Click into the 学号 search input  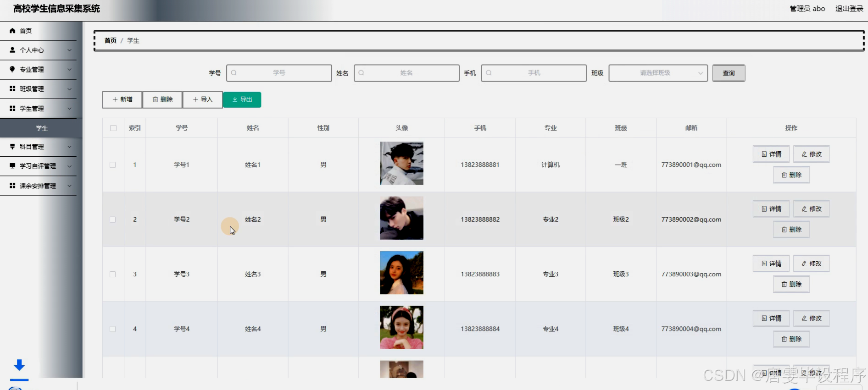pos(279,73)
